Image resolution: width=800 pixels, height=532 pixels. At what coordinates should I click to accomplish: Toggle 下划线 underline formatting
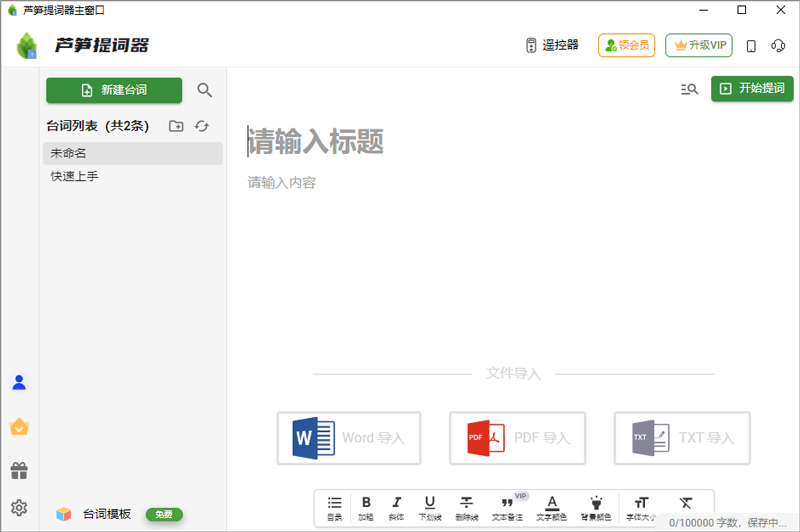430,508
